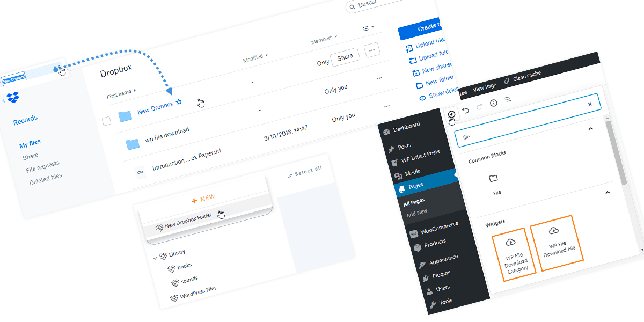Collapse the Library tree node
The height and width of the screenshot is (322, 644).
155,258
